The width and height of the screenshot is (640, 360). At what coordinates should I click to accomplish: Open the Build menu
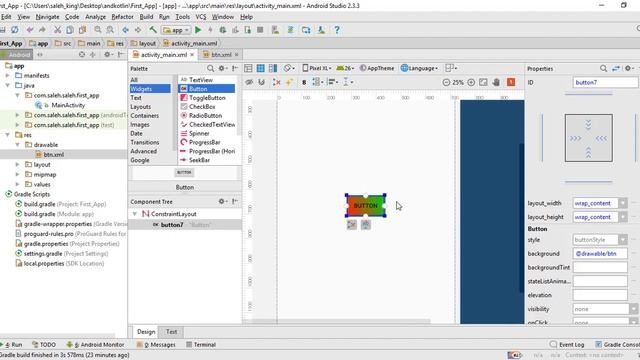click(x=146, y=17)
